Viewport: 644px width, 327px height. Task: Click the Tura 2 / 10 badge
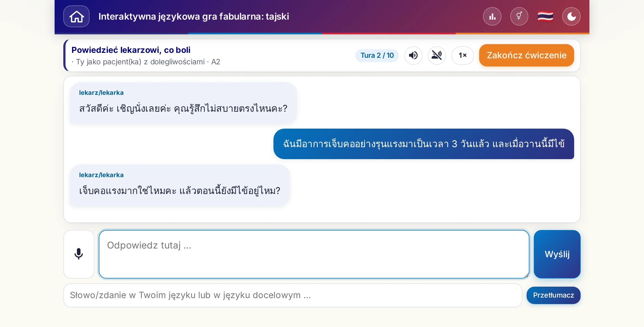377,55
